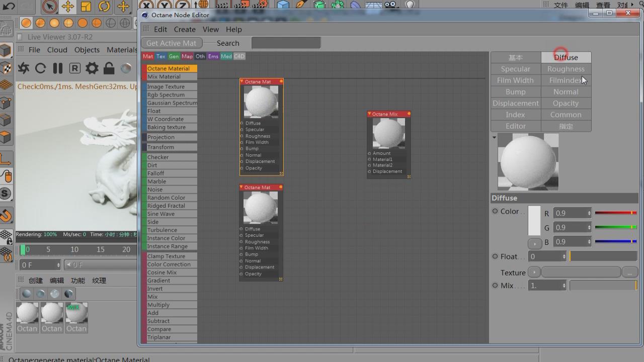Click the Search input field
Screen dimensions: 644x362
[x=286, y=43]
